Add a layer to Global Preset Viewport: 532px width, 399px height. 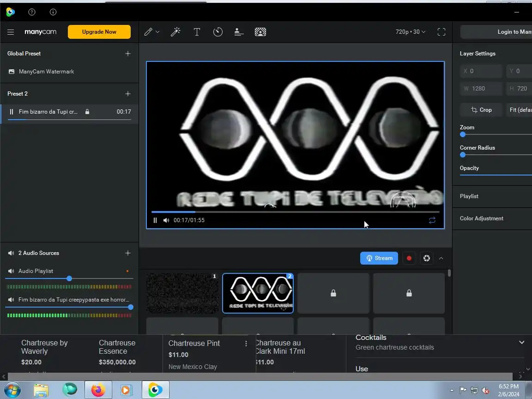[x=128, y=54]
